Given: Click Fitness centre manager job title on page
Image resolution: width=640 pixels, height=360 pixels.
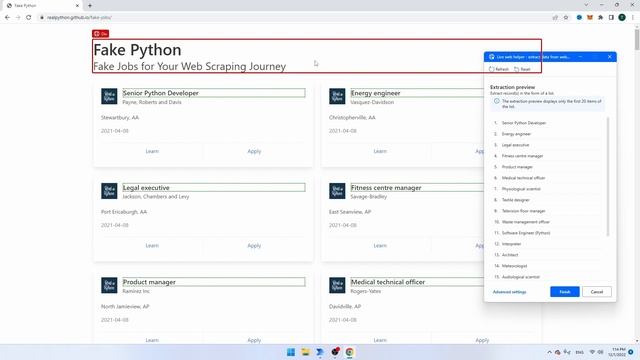Looking at the screenshot, I should [x=386, y=188].
